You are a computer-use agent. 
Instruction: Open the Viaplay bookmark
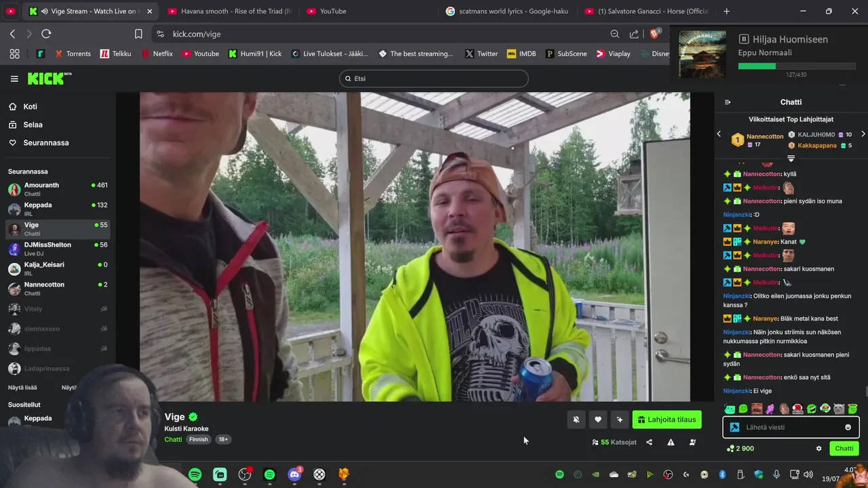[x=613, y=54]
